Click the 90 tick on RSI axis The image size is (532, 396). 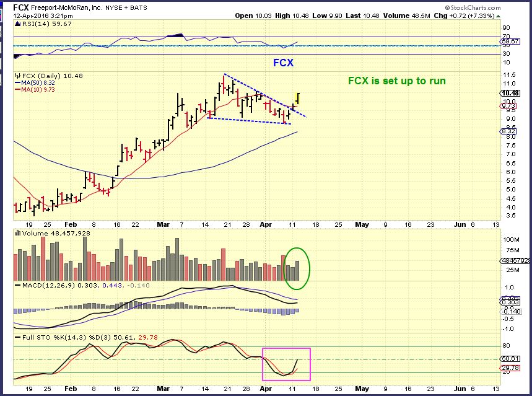point(506,28)
